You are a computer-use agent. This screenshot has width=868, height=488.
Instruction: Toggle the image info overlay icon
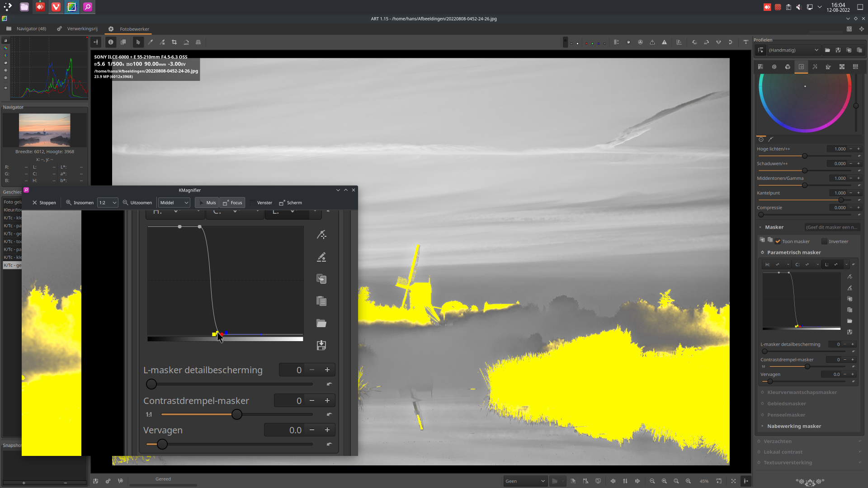[111, 42]
